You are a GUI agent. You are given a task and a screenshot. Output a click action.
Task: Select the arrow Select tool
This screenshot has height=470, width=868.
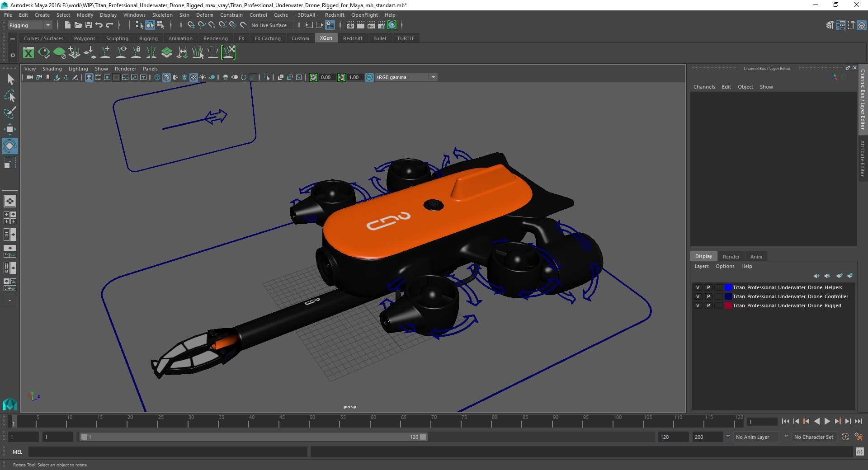tap(10, 80)
